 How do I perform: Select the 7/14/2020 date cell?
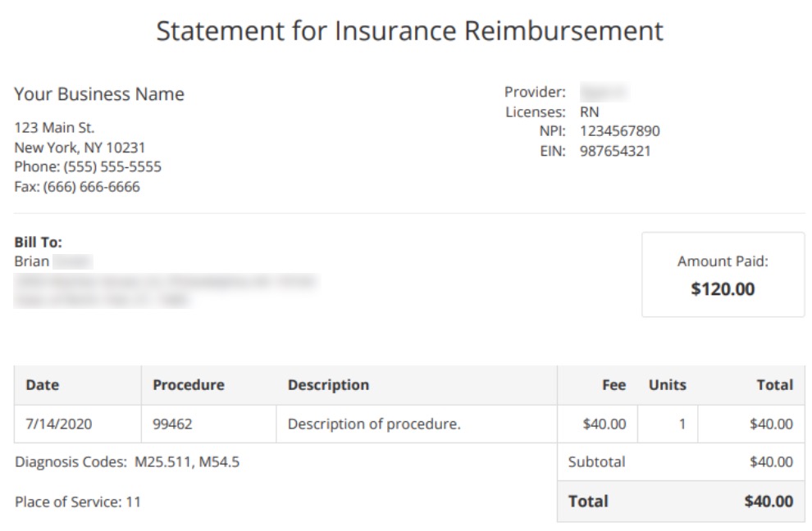pos(78,424)
